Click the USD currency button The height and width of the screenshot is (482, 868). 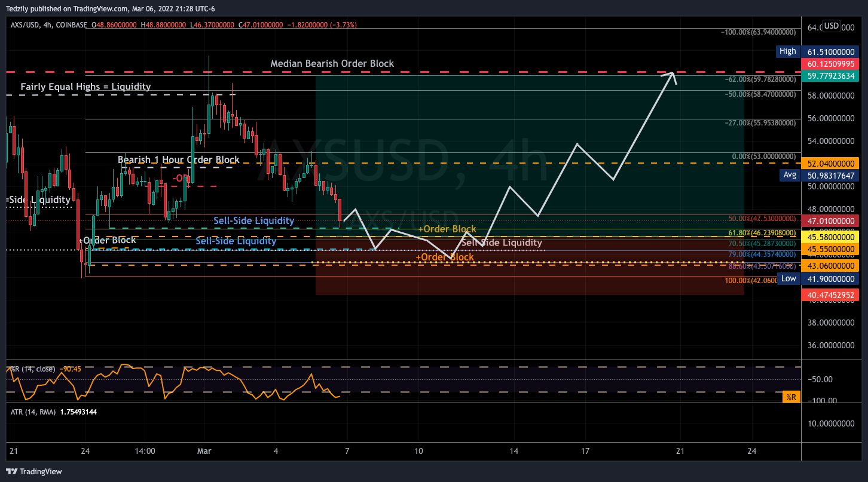coord(831,26)
